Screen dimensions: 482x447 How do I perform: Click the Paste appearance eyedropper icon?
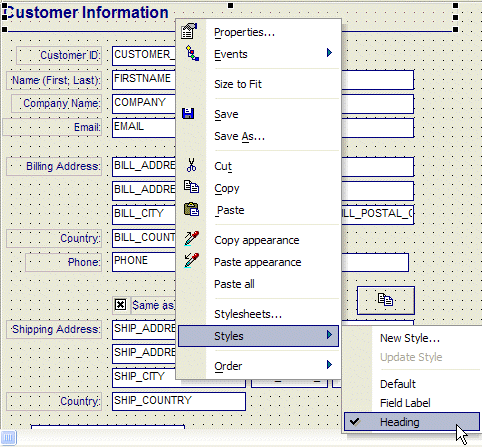point(191,261)
